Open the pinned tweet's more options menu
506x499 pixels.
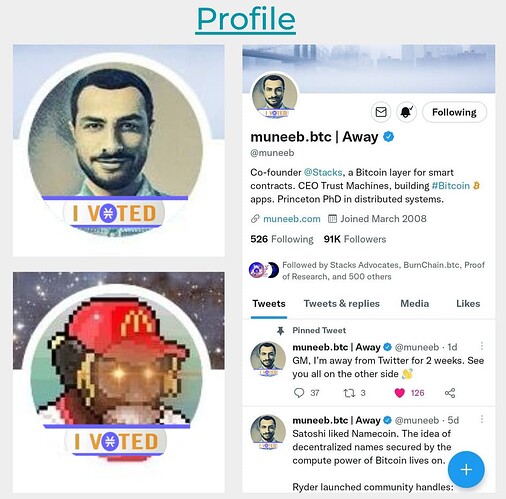pos(482,346)
